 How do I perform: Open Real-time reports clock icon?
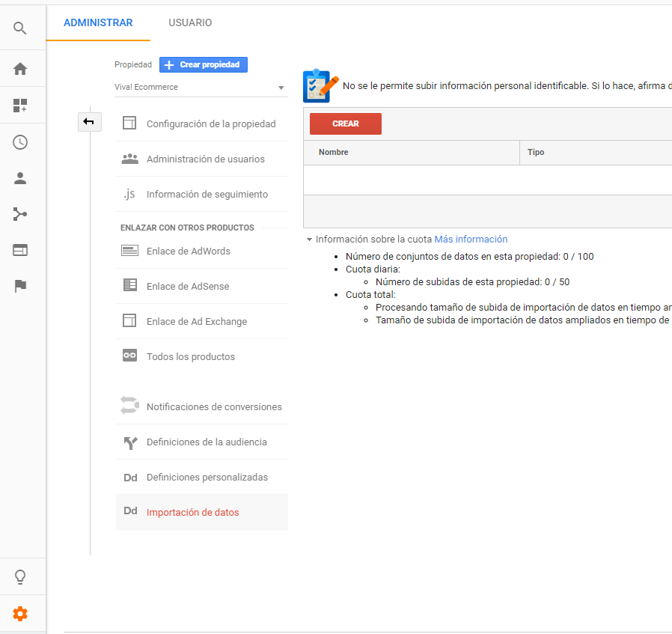click(x=19, y=142)
